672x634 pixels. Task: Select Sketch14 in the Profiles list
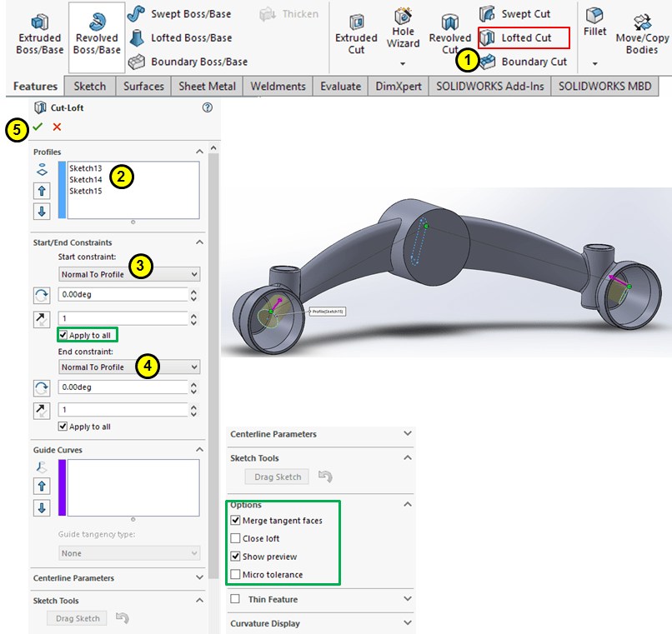(86, 179)
